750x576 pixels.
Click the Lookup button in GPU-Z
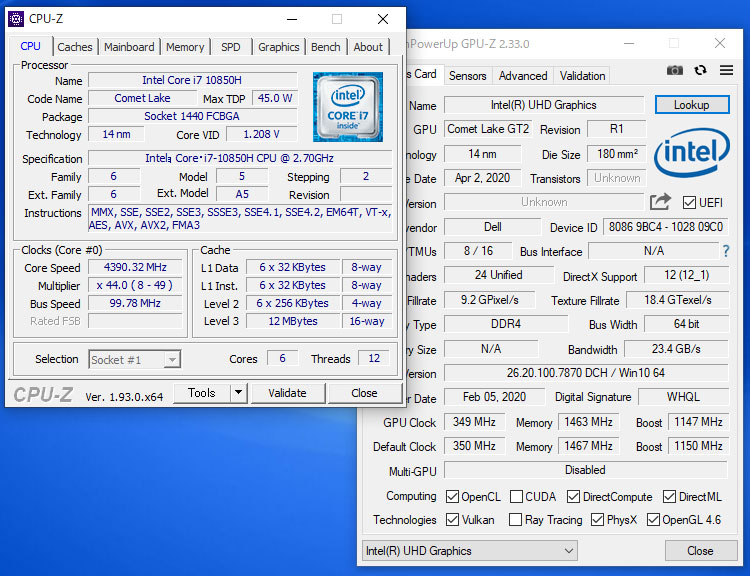(x=692, y=105)
